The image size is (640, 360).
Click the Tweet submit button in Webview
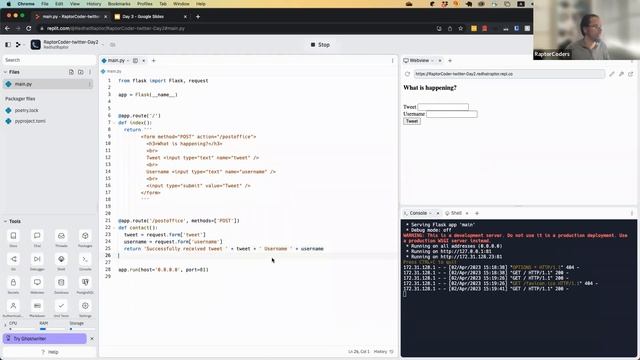[412, 121]
